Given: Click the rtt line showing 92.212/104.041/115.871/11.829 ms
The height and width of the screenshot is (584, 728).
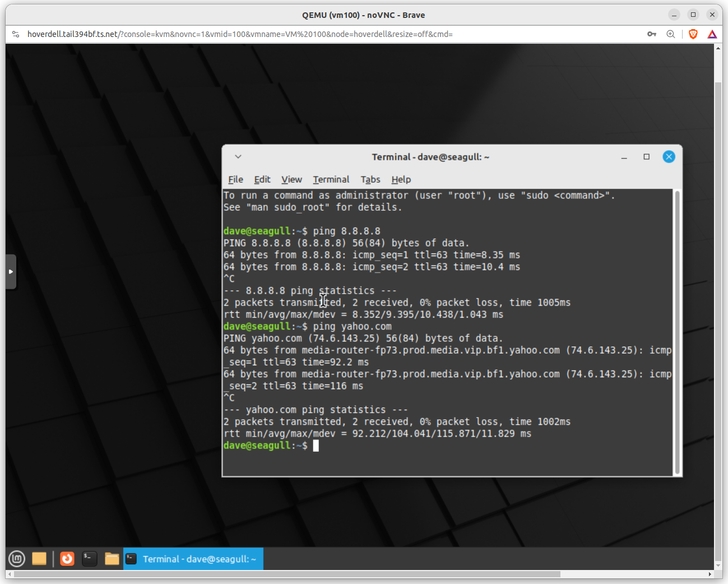Looking at the screenshot, I should click(377, 433).
